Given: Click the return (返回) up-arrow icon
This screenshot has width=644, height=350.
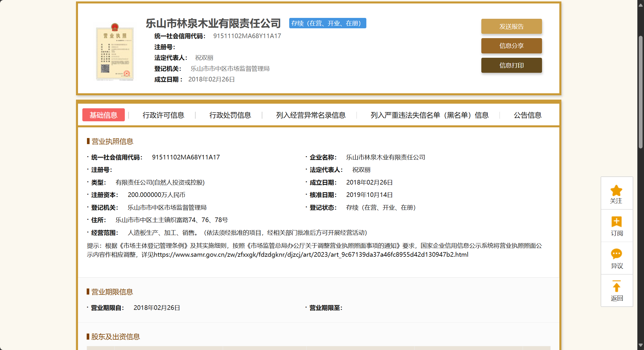Looking at the screenshot, I should (616, 287).
